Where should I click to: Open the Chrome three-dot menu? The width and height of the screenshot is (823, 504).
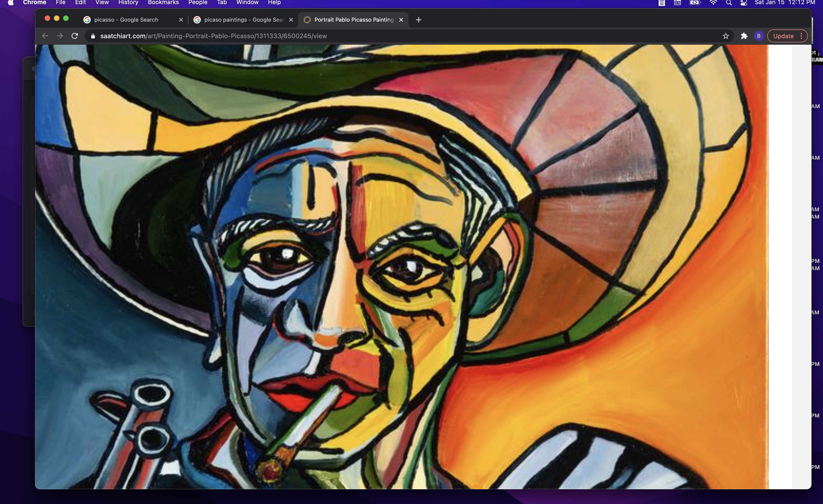801,36
